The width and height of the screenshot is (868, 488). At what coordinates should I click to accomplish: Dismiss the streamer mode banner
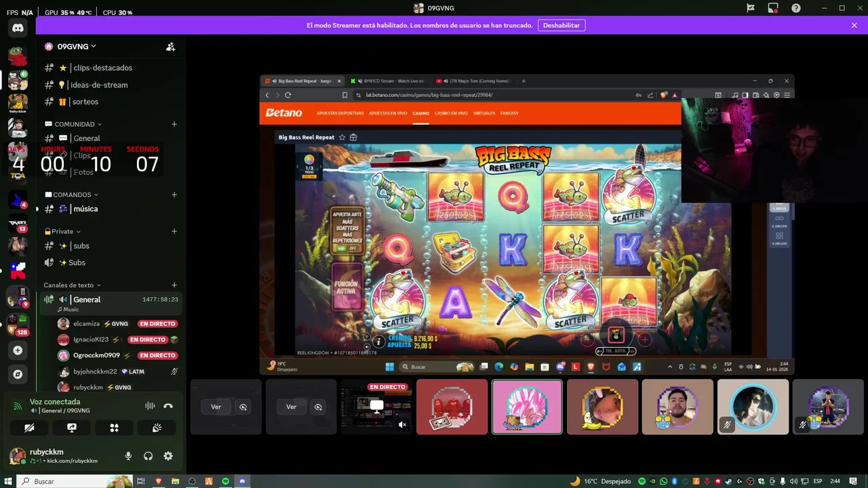[854, 25]
